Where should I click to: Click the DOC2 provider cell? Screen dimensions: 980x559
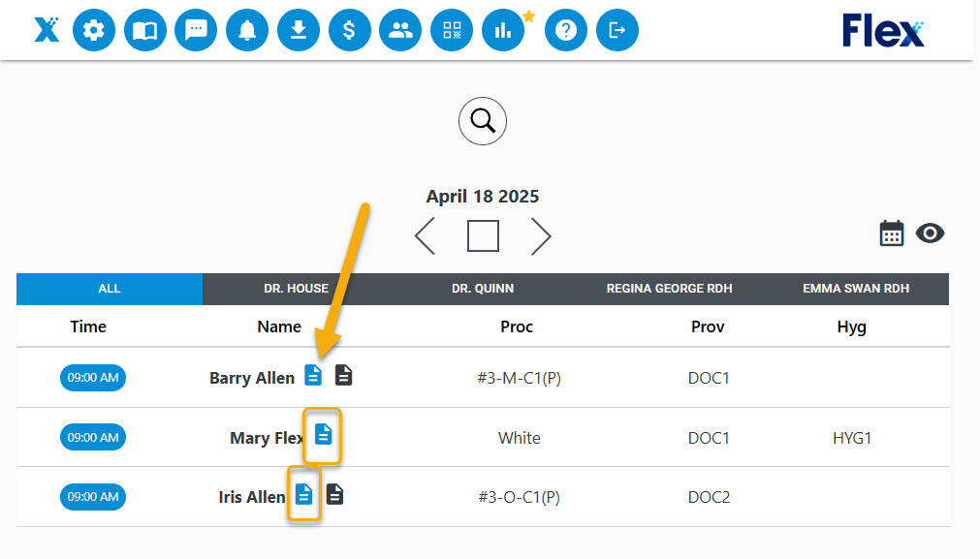(709, 497)
